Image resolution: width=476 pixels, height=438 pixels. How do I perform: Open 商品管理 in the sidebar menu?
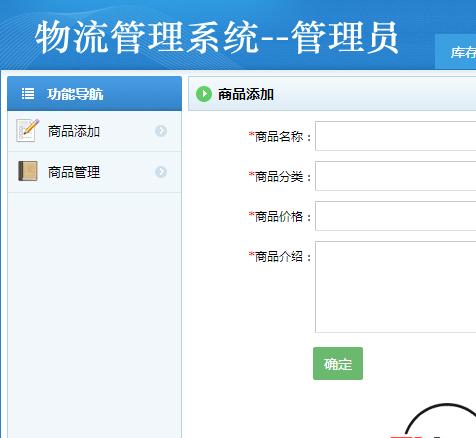click(94, 172)
